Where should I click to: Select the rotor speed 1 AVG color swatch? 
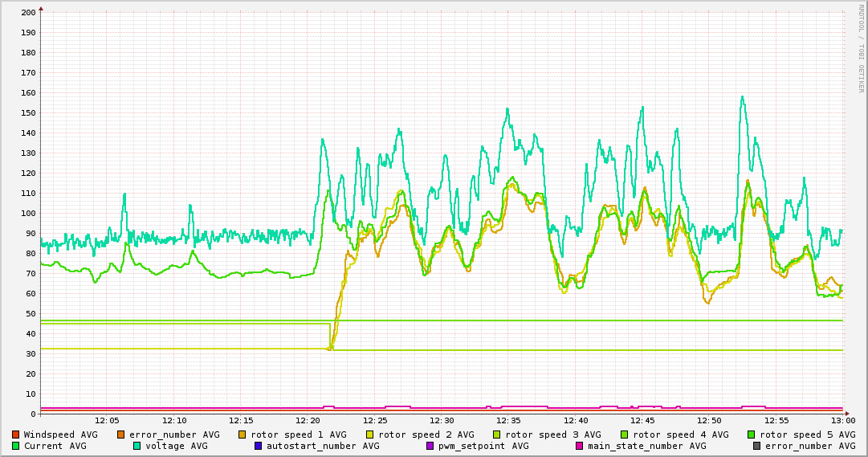click(242, 435)
